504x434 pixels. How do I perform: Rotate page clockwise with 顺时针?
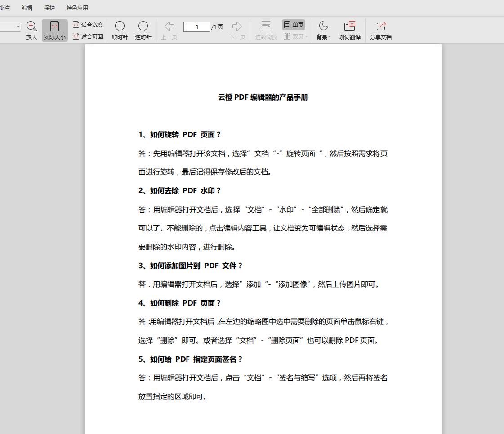pos(120,31)
